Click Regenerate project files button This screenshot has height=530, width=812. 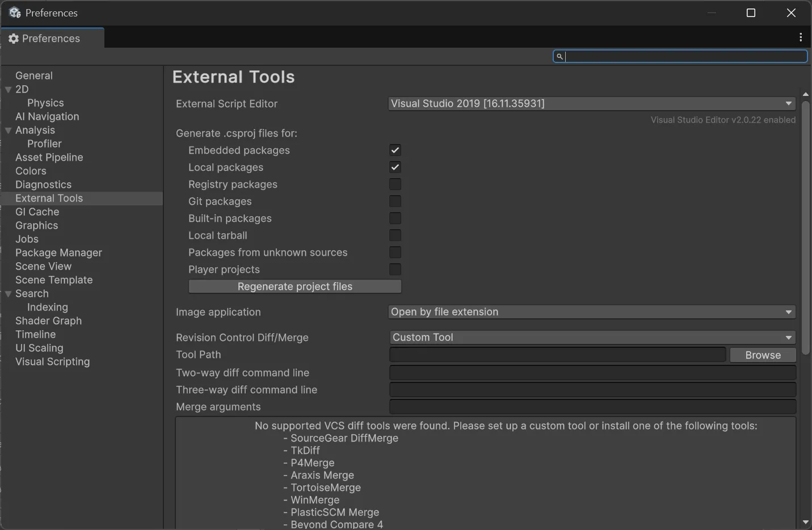(295, 287)
